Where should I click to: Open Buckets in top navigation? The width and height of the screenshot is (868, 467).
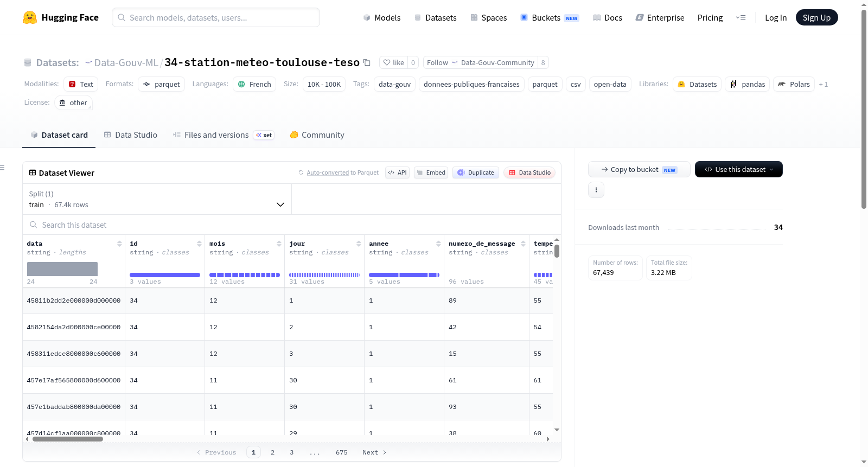[x=550, y=18]
